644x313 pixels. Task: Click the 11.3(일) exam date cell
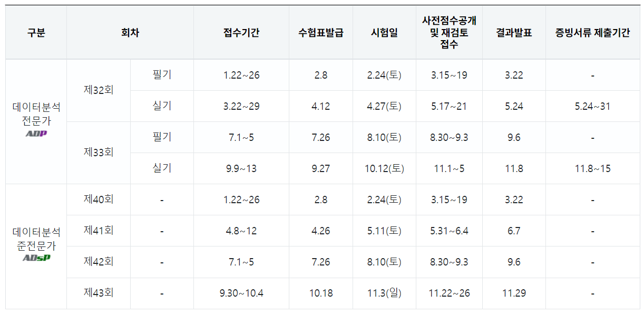click(x=385, y=293)
